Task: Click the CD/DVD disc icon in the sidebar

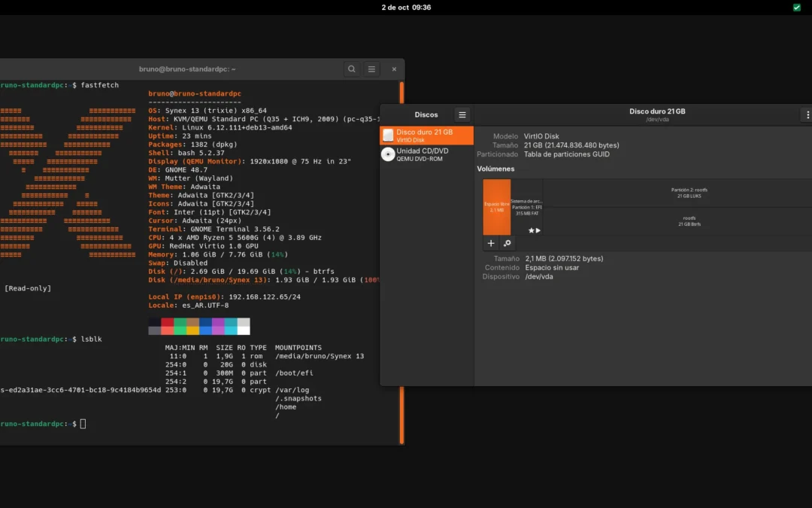Action: coord(388,154)
